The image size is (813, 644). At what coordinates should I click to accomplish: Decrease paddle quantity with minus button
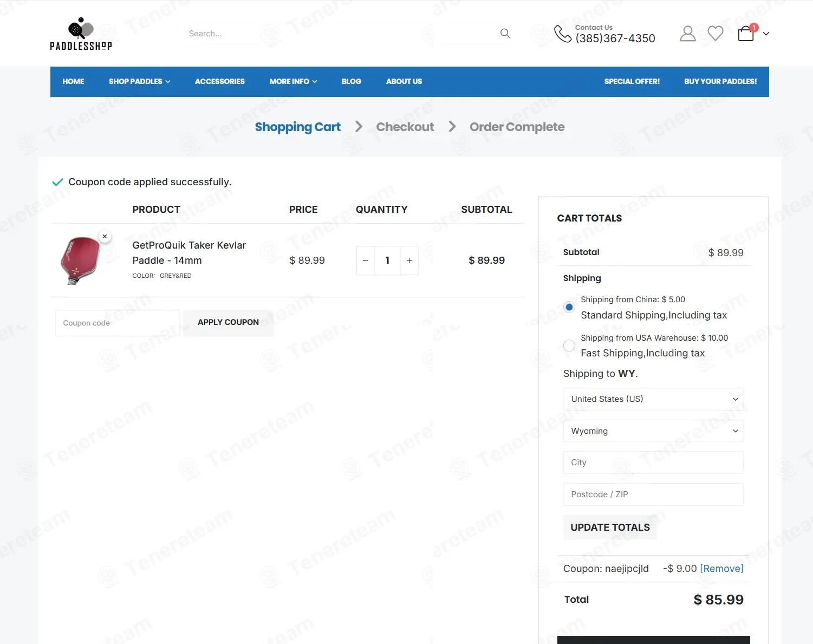coord(366,261)
